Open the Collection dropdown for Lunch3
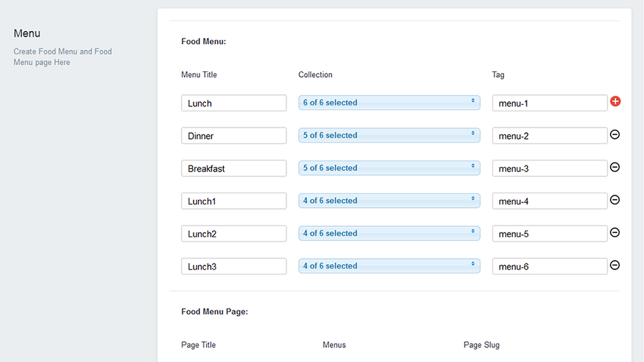 point(389,266)
